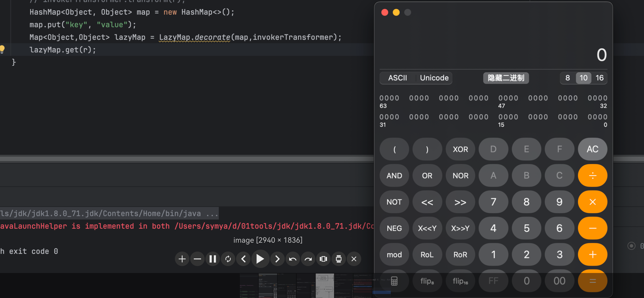
Task: Switch calculator to base 8
Action: click(x=568, y=78)
